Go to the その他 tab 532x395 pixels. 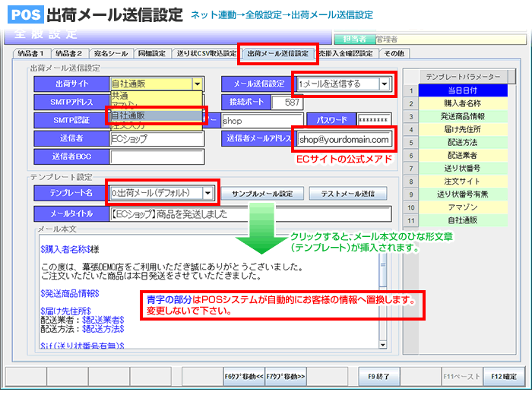pyautogui.click(x=394, y=54)
